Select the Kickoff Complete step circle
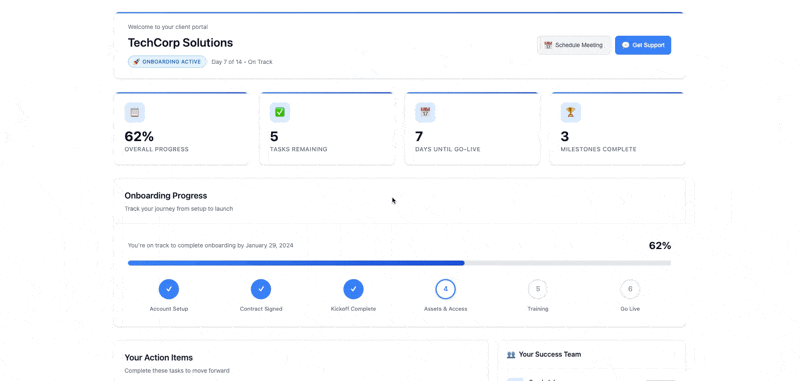The image size is (800, 381). tap(353, 289)
